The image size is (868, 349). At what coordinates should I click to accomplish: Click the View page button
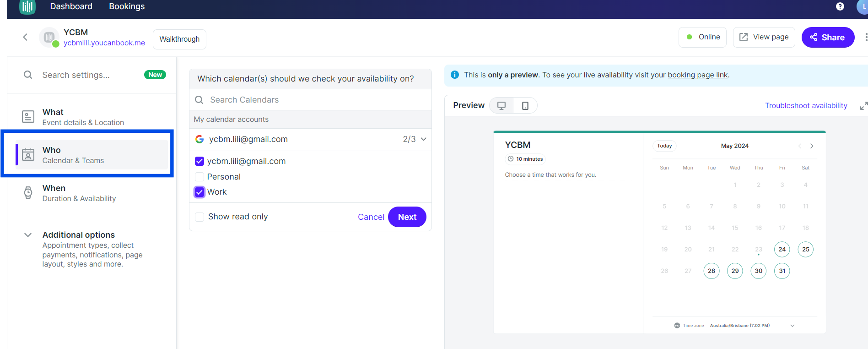coord(764,37)
